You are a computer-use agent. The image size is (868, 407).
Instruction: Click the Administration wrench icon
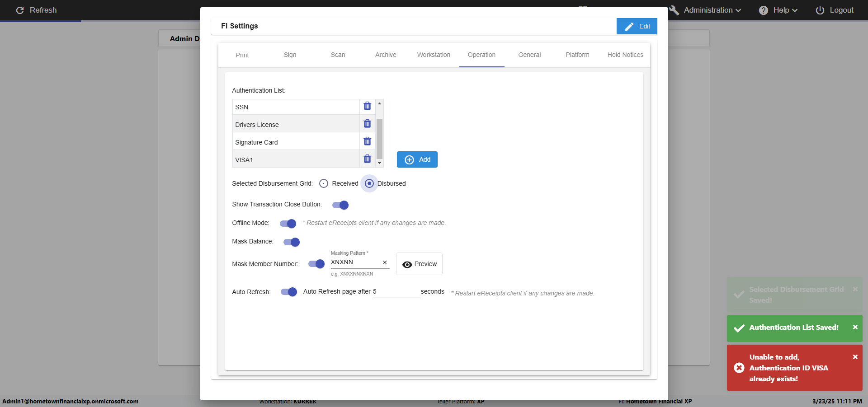click(674, 10)
